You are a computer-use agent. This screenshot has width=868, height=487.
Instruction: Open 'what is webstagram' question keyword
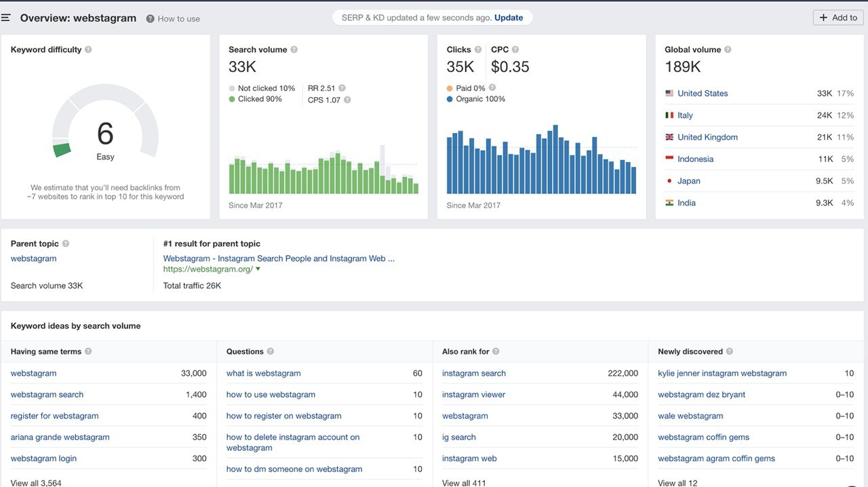(x=263, y=373)
